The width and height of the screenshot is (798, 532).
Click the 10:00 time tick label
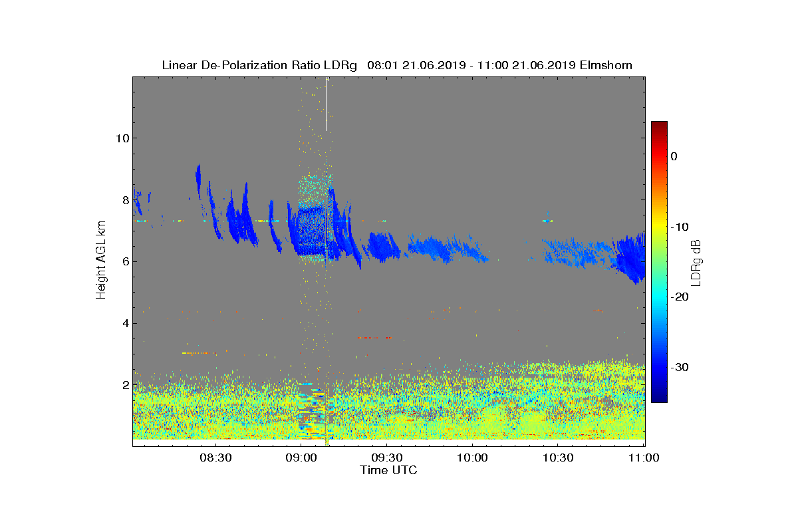coord(472,458)
